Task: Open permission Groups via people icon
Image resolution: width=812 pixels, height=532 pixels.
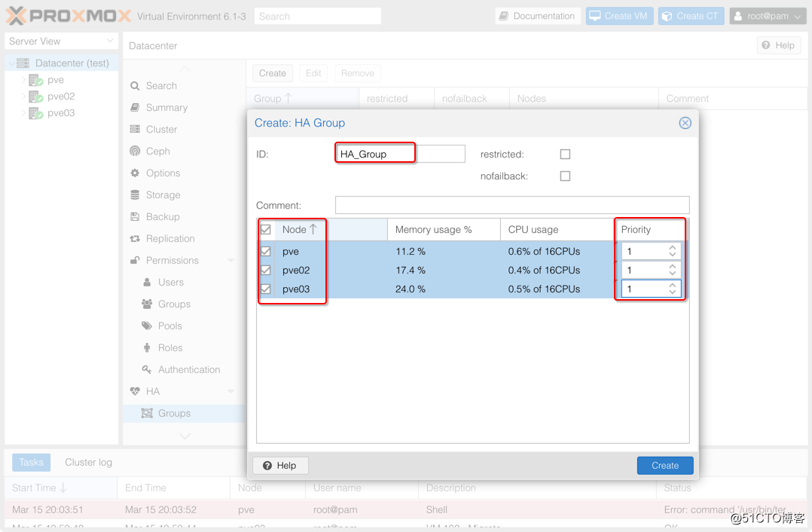Action: point(147,304)
